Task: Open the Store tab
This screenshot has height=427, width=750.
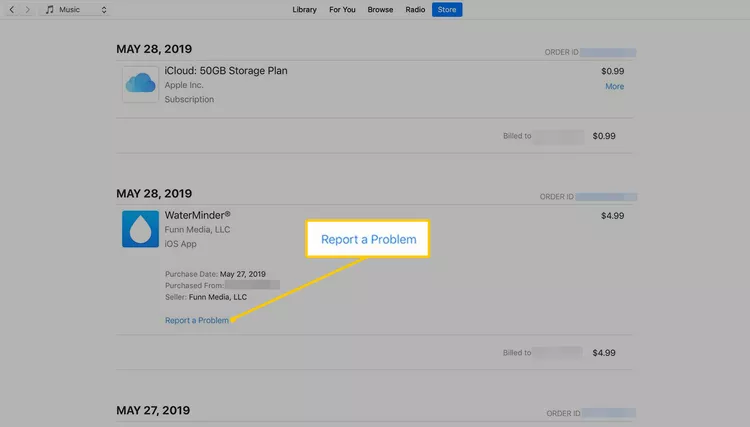Action: point(447,10)
